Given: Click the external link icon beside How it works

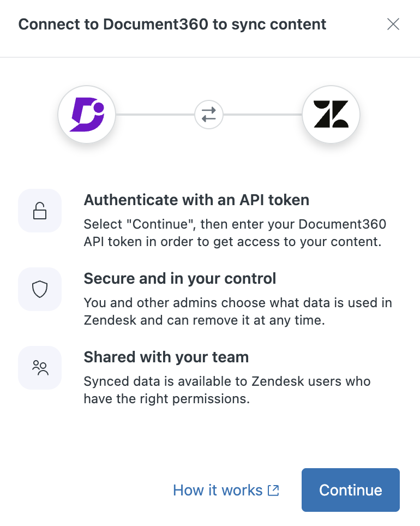Looking at the screenshot, I should [273, 490].
